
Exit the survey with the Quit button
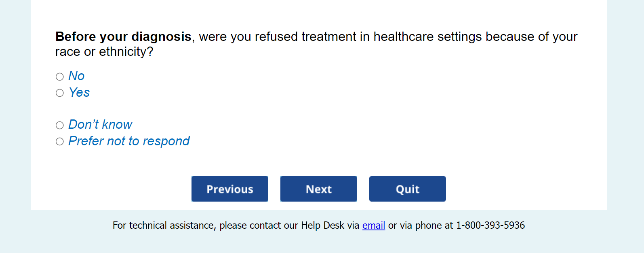pyautogui.click(x=407, y=189)
